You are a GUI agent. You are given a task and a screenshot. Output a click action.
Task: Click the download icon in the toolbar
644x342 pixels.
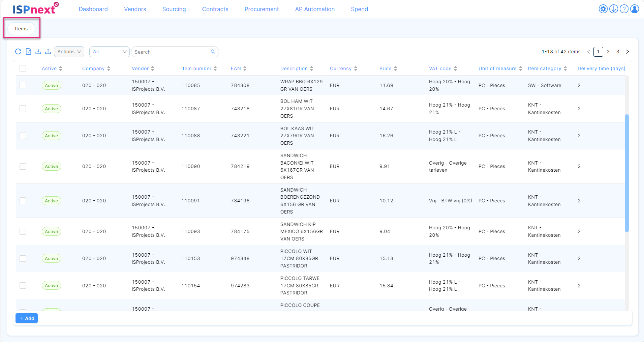(38, 52)
